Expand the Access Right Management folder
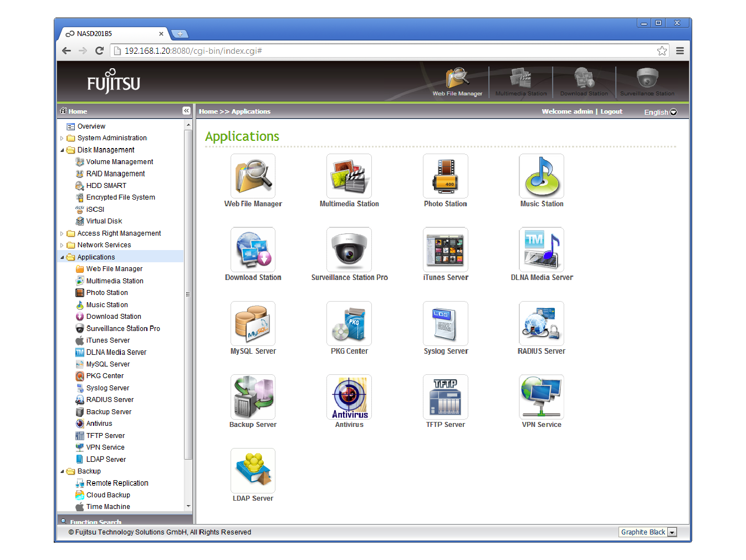 pos(62,233)
